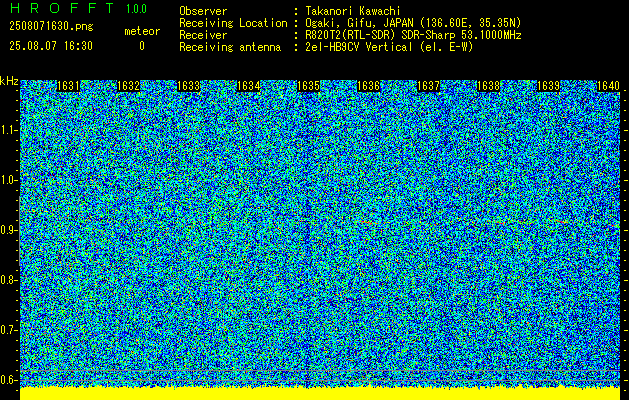Click the 1.0 frequency axis label

(8, 181)
